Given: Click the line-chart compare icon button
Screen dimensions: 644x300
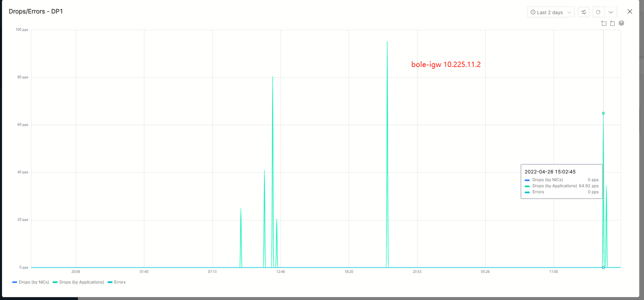Looking at the screenshot, I should coord(584,12).
